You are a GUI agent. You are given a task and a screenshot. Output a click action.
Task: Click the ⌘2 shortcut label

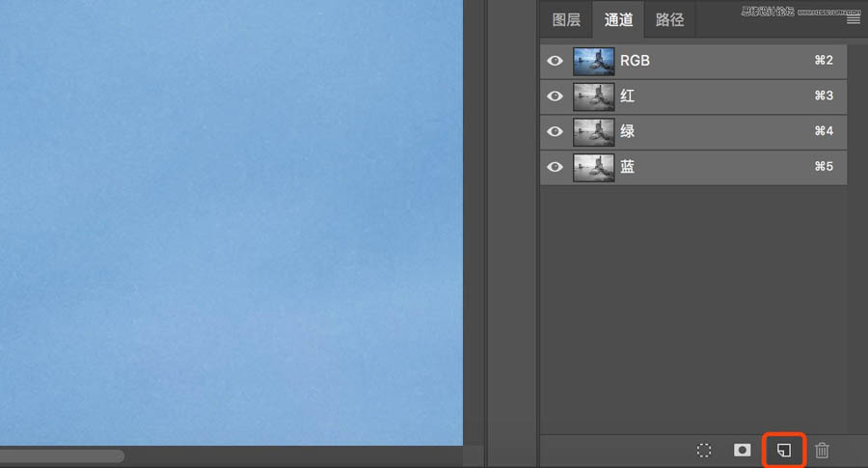click(x=824, y=61)
